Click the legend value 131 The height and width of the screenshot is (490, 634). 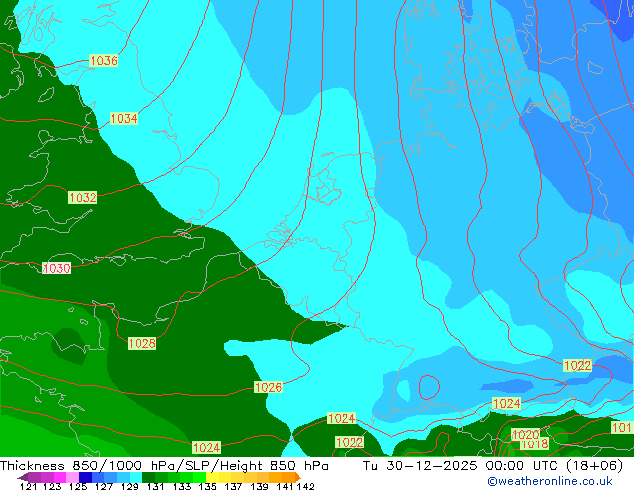click(155, 486)
